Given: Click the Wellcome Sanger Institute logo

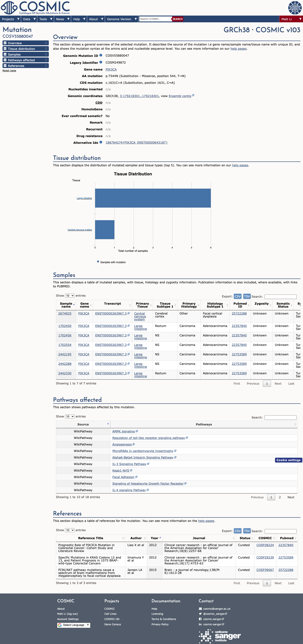Looking at the screenshot, I should click(x=220, y=636).
